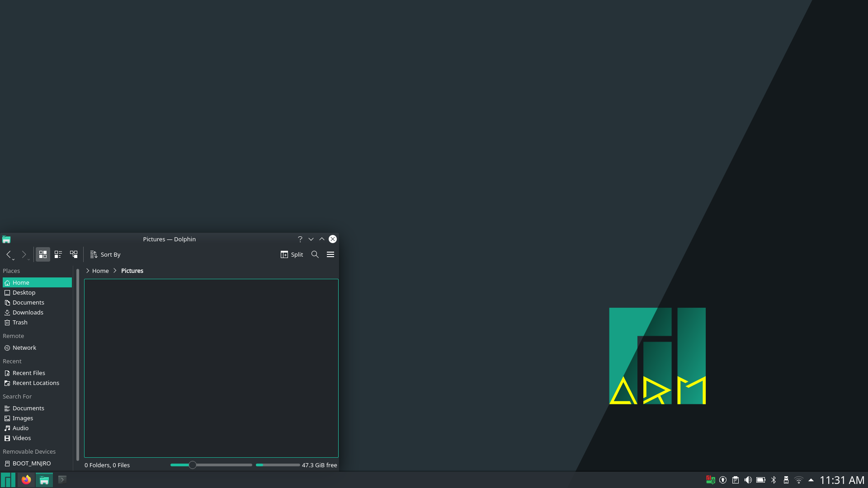Launch Firefox from the taskbar
Image resolution: width=868 pixels, height=488 pixels.
(26, 479)
